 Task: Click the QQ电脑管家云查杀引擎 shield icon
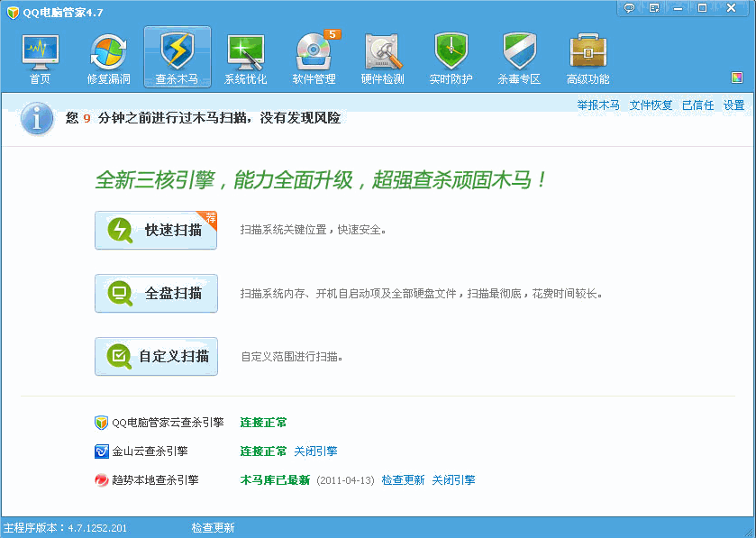pos(101,423)
